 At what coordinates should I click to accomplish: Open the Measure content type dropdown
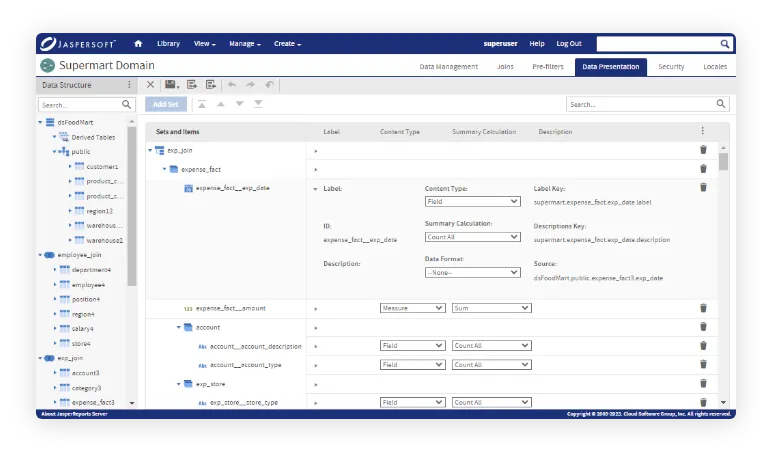click(413, 308)
